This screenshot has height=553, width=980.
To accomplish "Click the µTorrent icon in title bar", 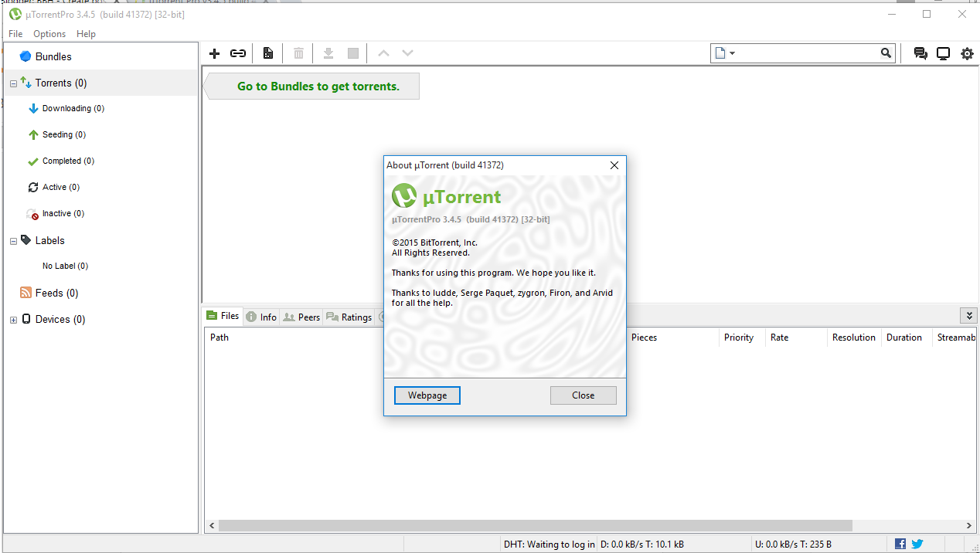I will pos(15,14).
